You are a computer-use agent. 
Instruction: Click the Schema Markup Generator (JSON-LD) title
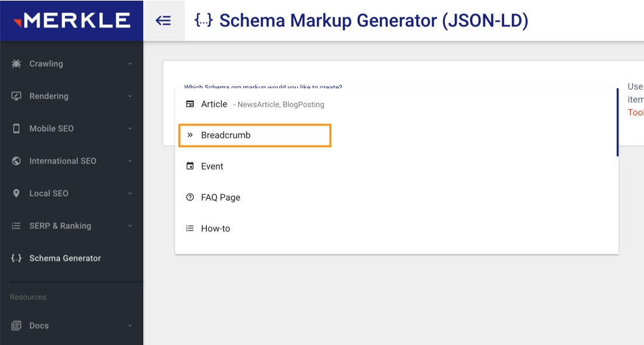pyautogui.click(x=373, y=21)
